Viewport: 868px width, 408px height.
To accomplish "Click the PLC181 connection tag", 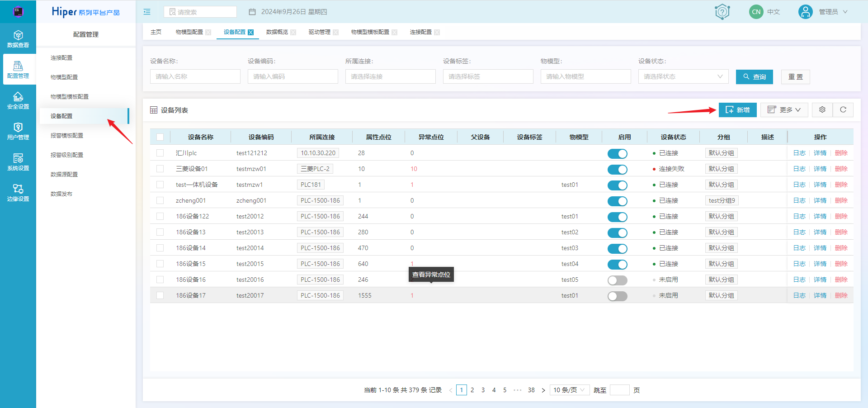I will (311, 185).
